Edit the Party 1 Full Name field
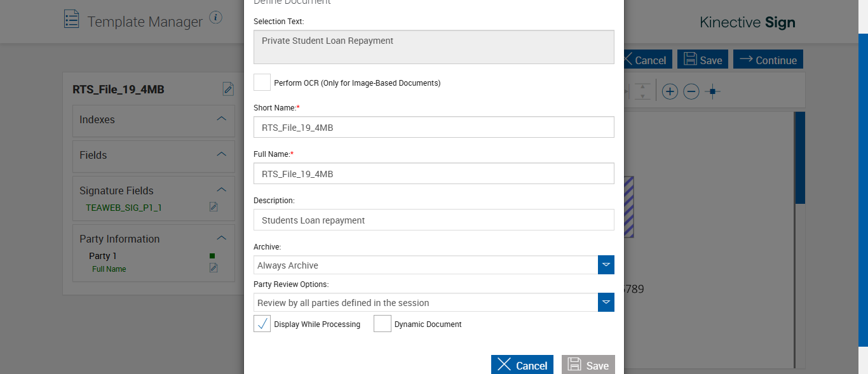Screen dimensions: 868x374 point(214,268)
